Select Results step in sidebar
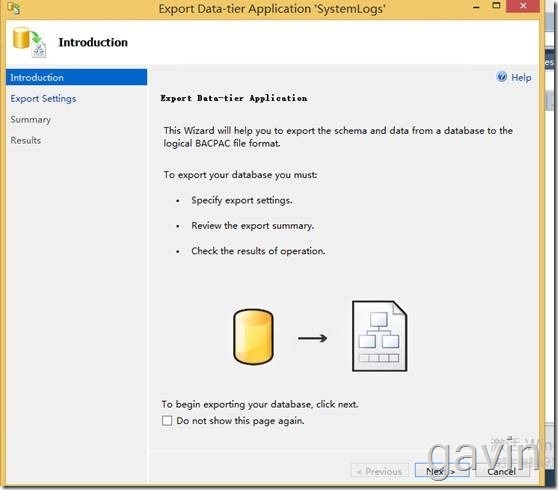This screenshot has height=490, width=558. coord(26,140)
